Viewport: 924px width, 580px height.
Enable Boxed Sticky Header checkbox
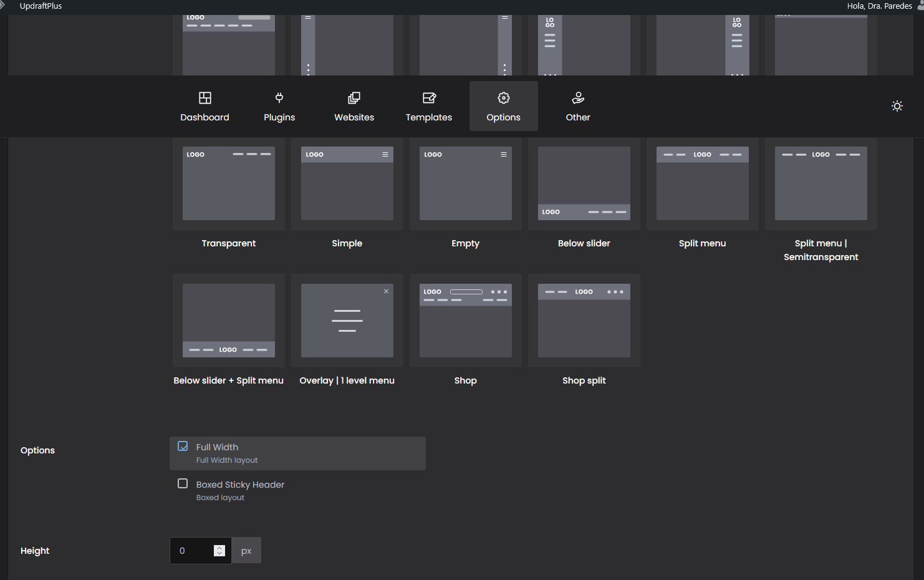pyautogui.click(x=183, y=484)
